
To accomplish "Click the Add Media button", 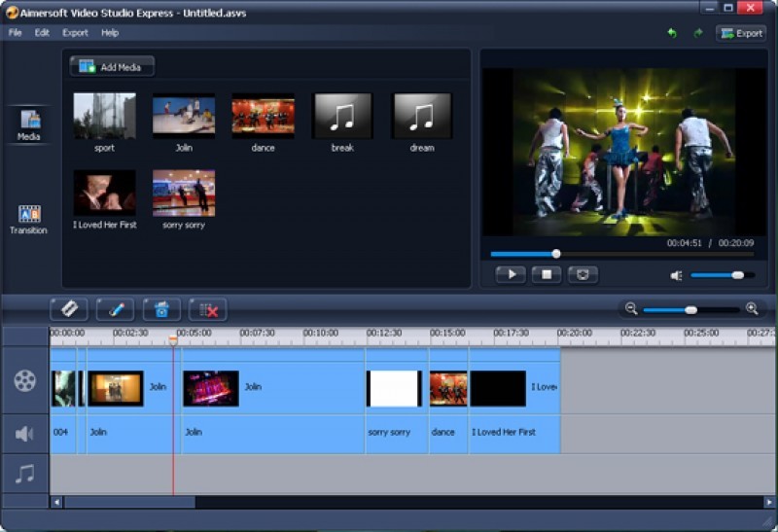I will pos(112,66).
